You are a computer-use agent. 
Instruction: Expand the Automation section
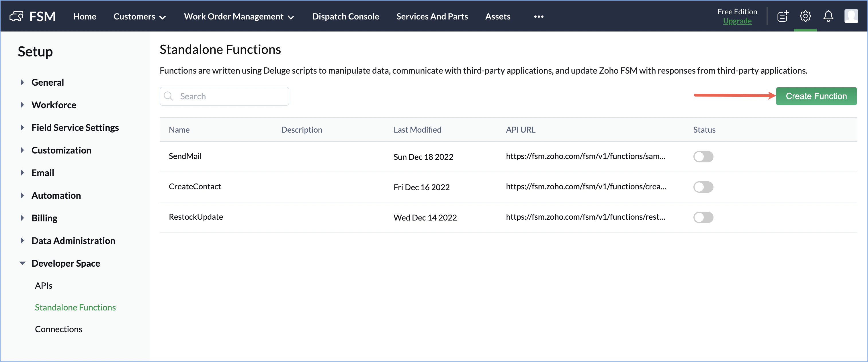(22, 195)
